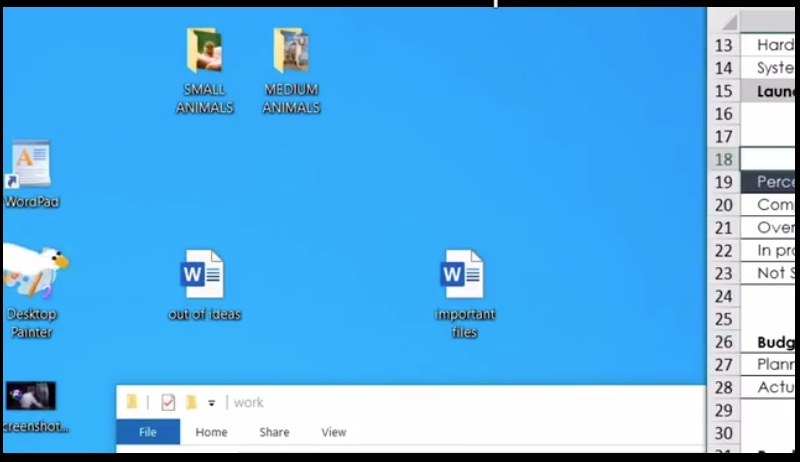The width and height of the screenshot is (800, 462).
Task: Select the 'out of ideas' Word document
Action: tap(203, 275)
